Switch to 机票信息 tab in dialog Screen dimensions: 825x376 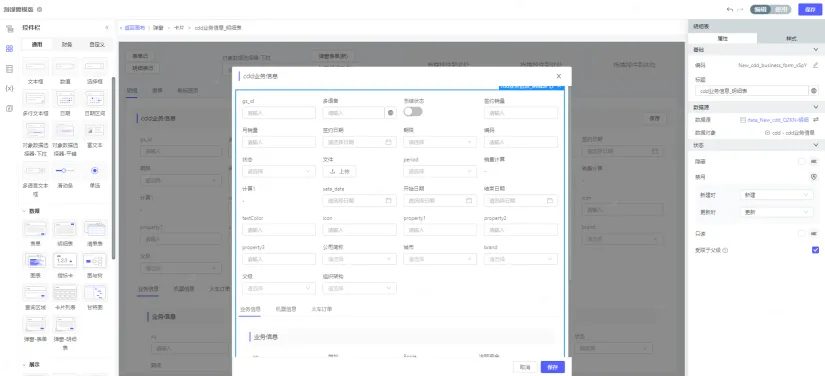click(286, 309)
